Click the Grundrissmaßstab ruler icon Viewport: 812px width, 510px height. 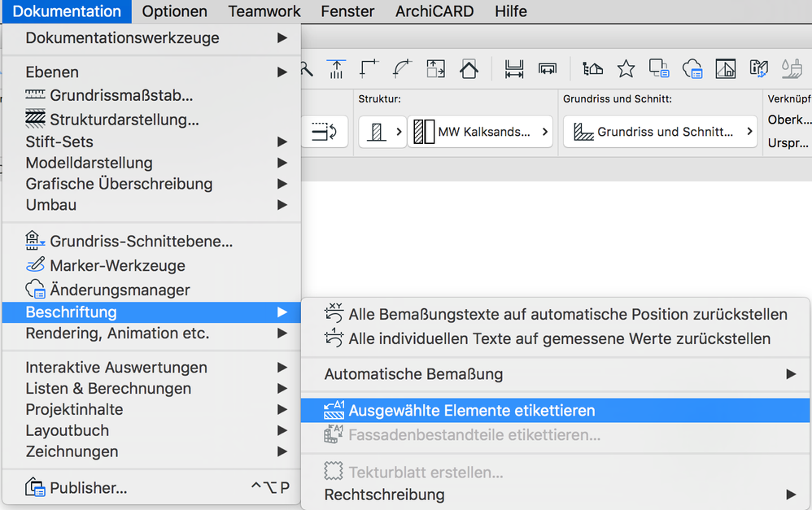[35, 94]
